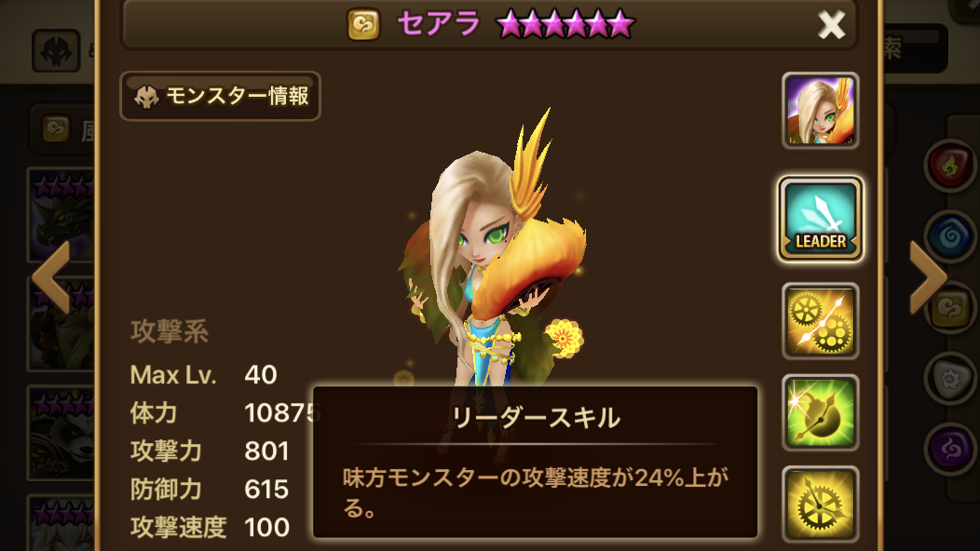
Task: Tap the monster helmet icon at top left
Action: tap(56, 50)
